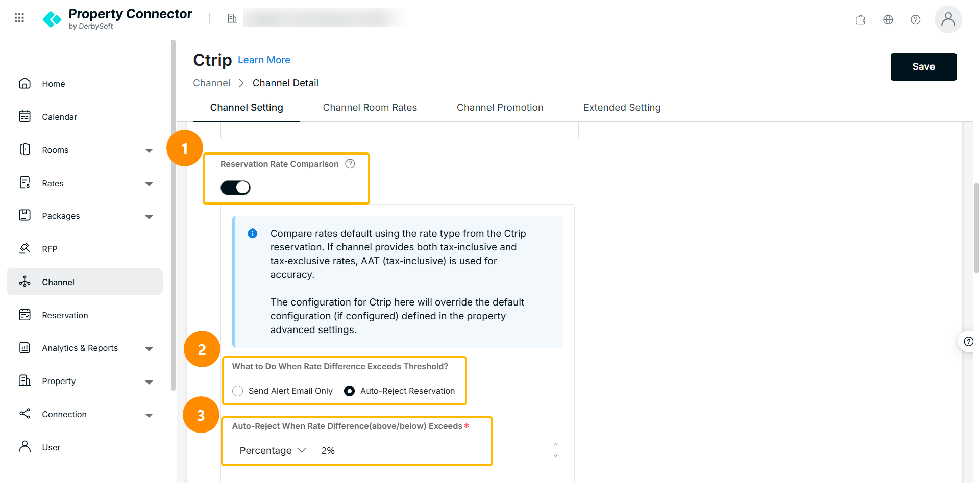
Task: Click the User sidebar icon
Action: [x=24, y=447]
